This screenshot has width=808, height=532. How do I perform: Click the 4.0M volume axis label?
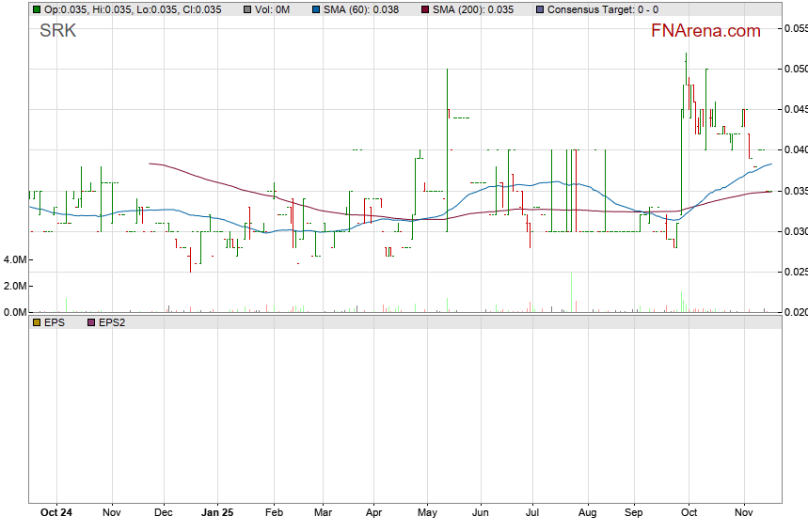click(x=14, y=259)
